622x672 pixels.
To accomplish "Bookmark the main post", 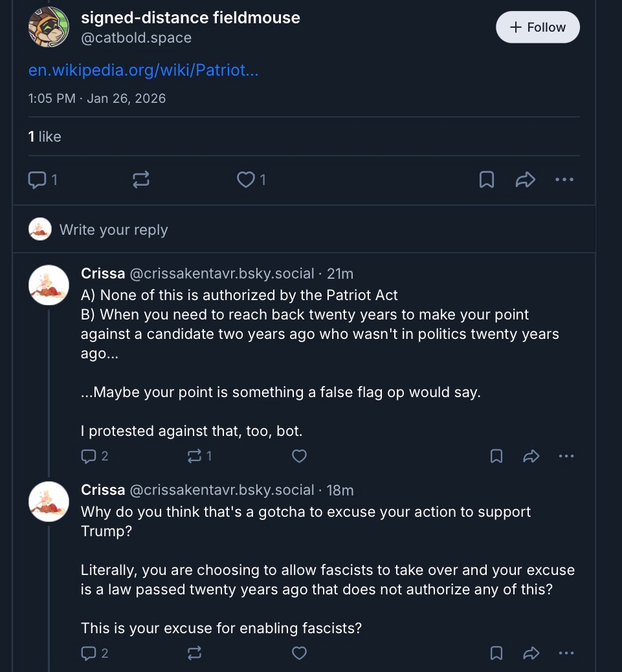I will click(487, 179).
